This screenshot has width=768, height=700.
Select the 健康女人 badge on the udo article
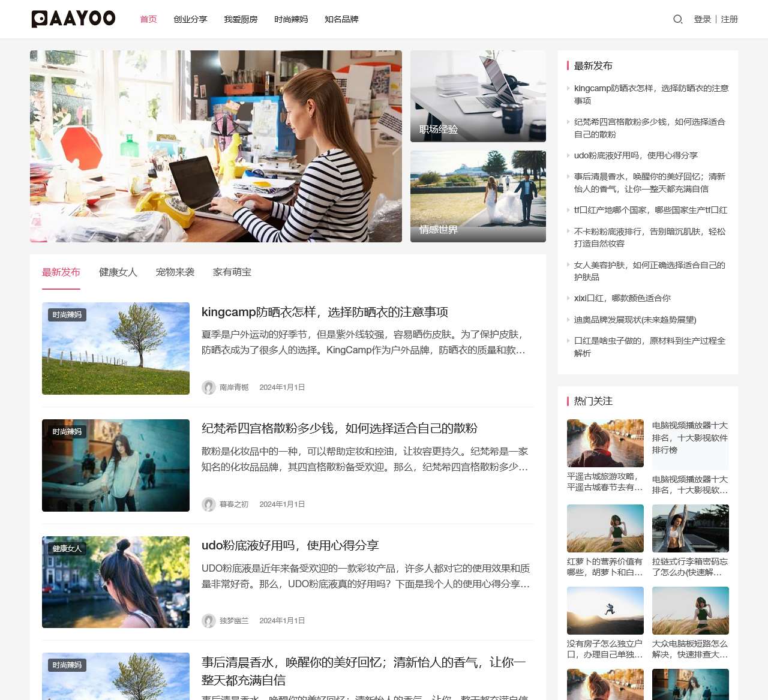(x=67, y=548)
